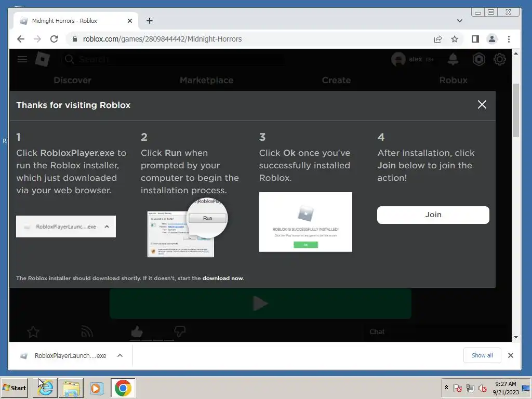532x399 pixels.
Task: Click the Chrome taskbar icon
Action: tap(123, 388)
